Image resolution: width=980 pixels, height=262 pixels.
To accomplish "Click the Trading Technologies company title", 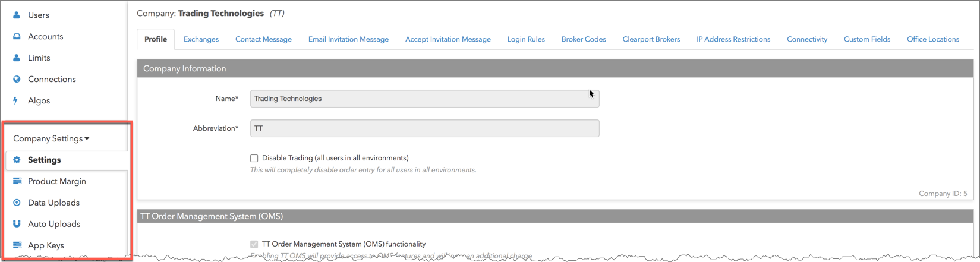I will pos(221,13).
